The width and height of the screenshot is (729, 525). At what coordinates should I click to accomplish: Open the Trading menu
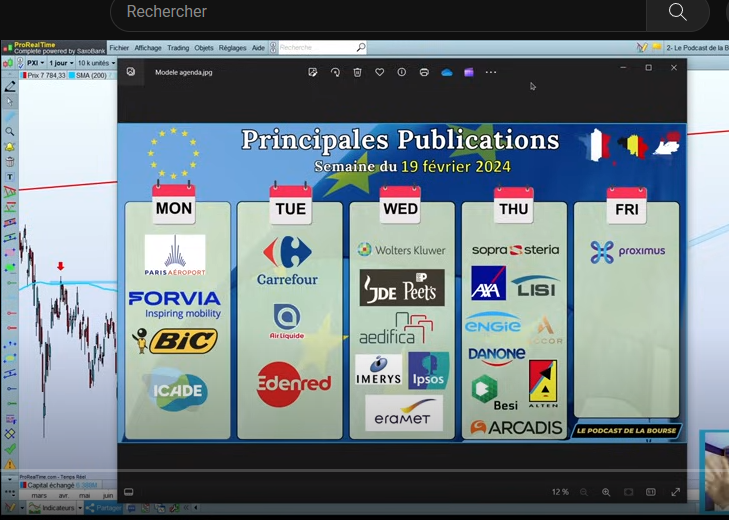click(178, 48)
